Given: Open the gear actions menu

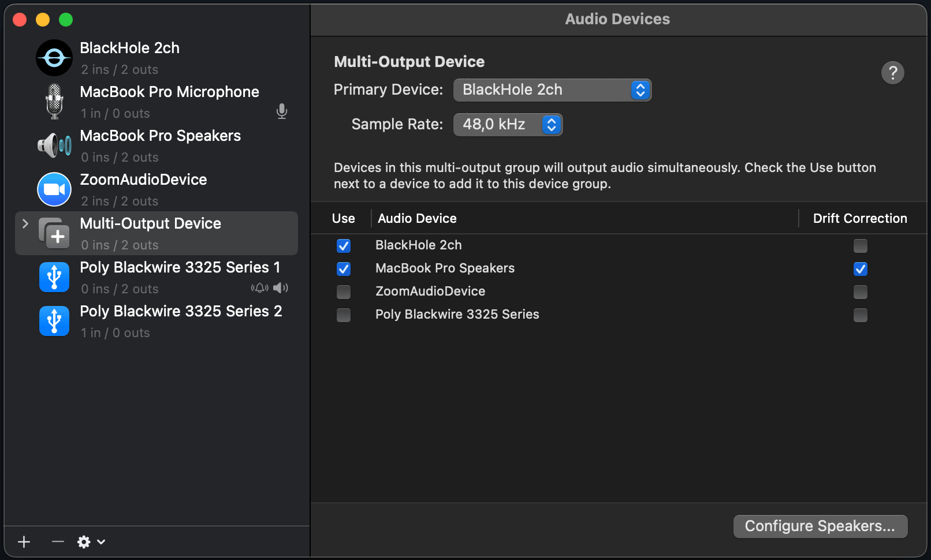Looking at the screenshot, I should click(x=91, y=542).
